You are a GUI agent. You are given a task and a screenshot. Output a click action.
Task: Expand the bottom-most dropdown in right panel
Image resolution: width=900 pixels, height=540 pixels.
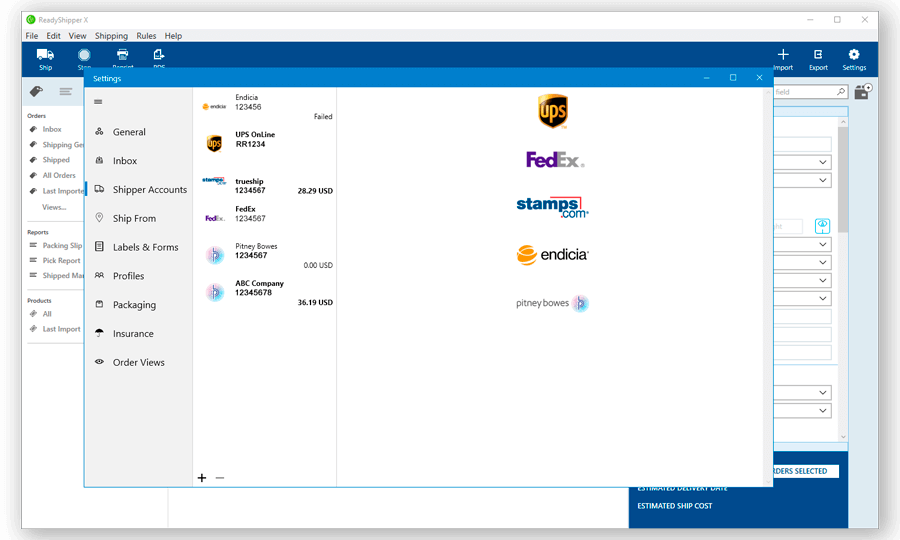click(823, 411)
